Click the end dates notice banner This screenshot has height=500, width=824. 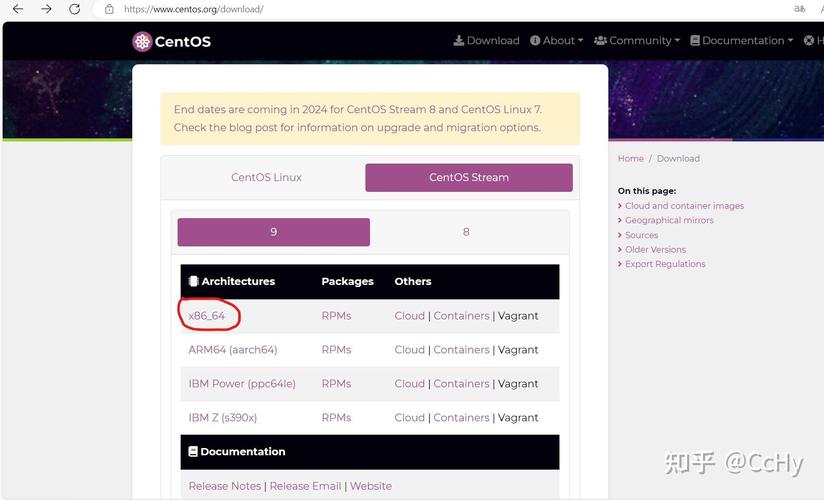point(370,119)
